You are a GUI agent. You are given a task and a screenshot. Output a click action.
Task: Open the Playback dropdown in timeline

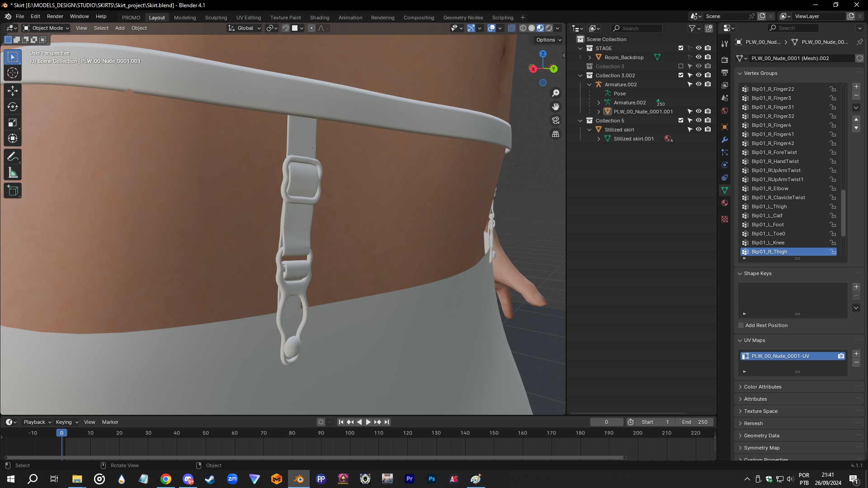tap(37, 422)
